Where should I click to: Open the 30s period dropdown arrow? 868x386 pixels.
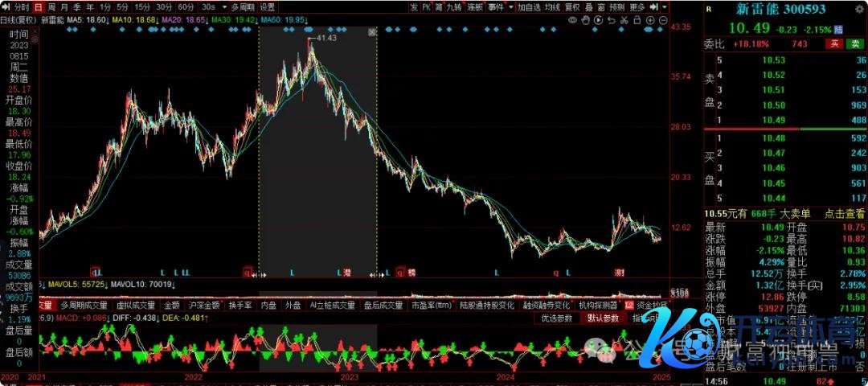tap(223, 6)
